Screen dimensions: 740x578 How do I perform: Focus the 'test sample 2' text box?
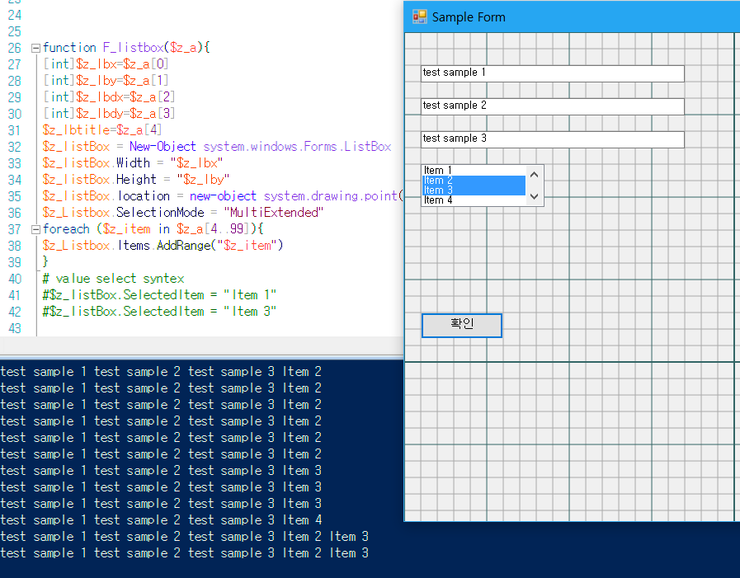tap(552, 106)
